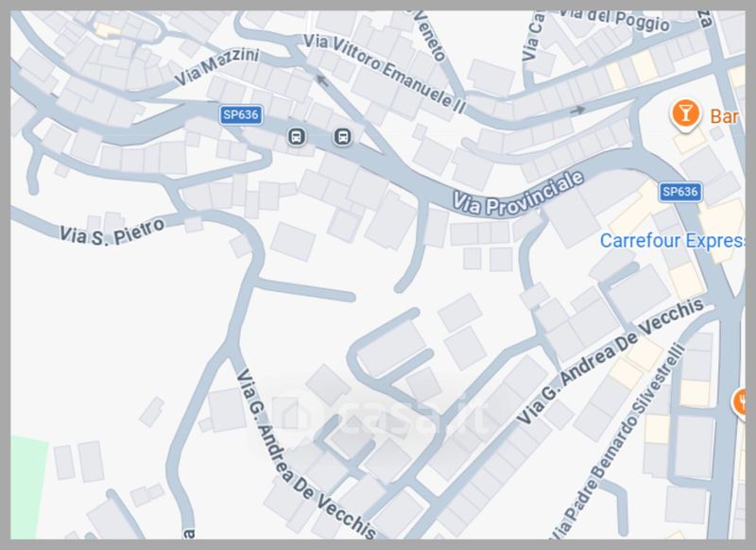Click the green park area

click(x=28, y=487)
